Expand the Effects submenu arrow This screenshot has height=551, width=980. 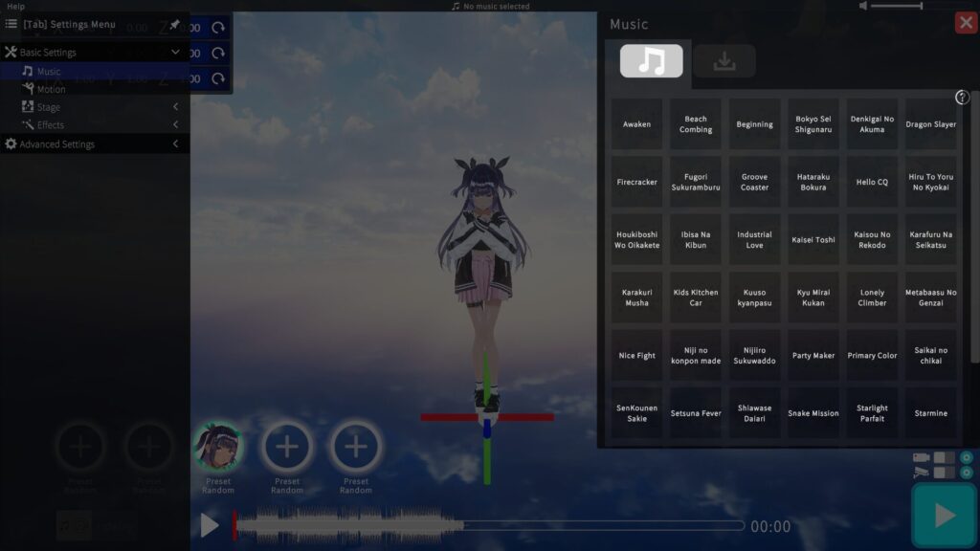pos(176,125)
